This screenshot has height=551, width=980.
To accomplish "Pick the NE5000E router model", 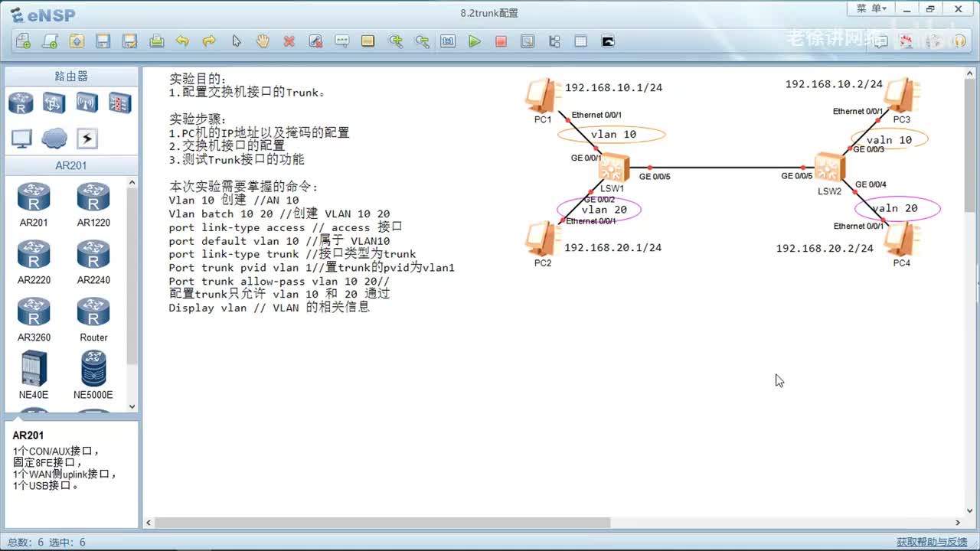I will pyautogui.click(x=93, y=375).
